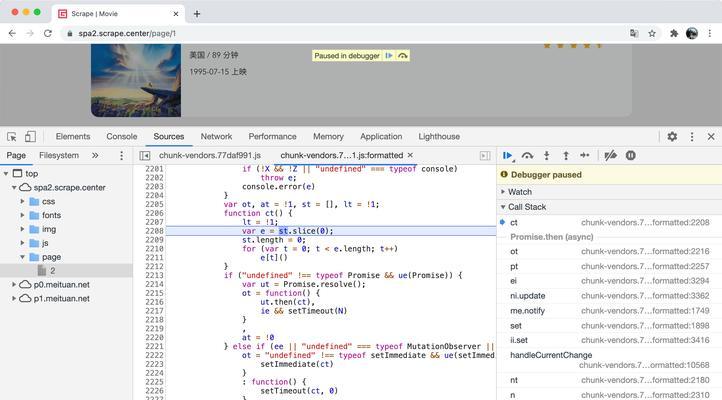Switch to chunk-vendors.77daf991.js file tab

[210, 156]
